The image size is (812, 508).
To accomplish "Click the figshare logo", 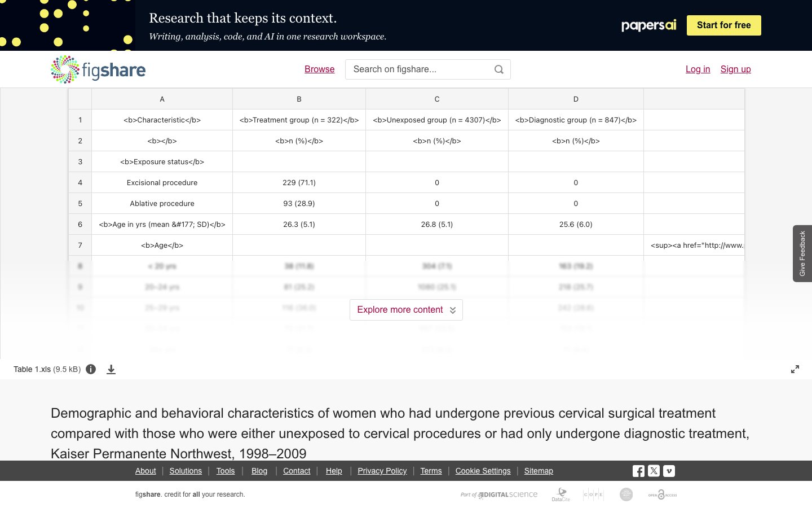I will tap(98, 69).
